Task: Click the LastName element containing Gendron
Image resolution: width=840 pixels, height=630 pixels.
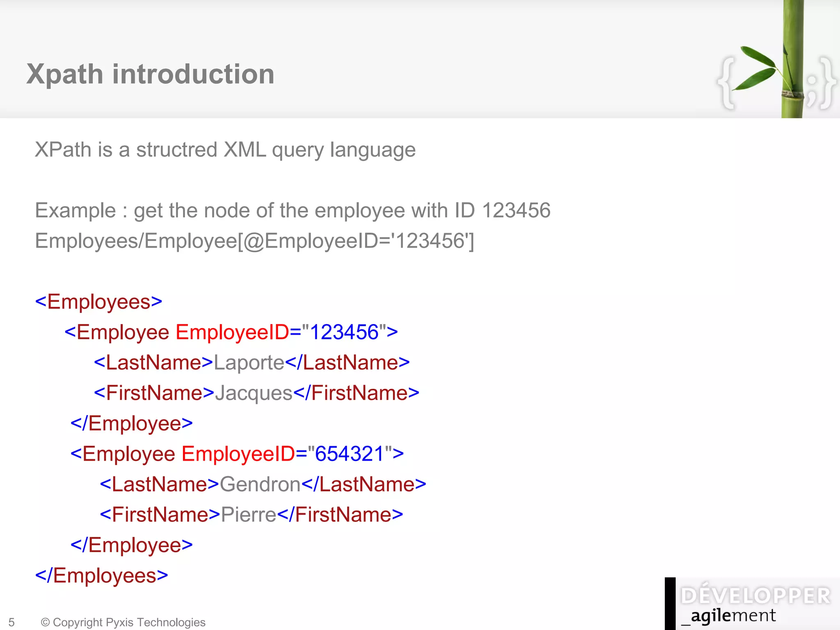Action: pyautogui.click(x=262, y=484)
